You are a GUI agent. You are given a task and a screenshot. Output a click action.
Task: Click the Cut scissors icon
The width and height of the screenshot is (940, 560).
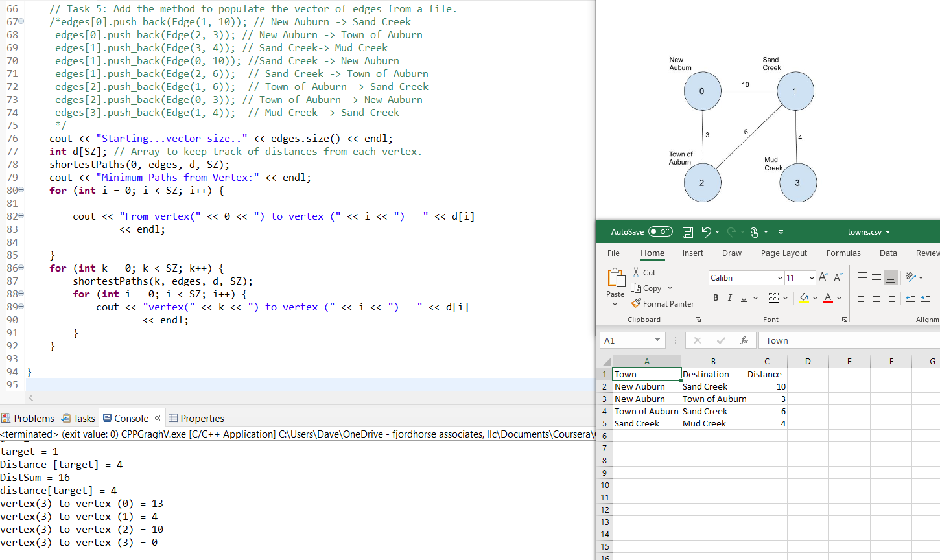coord(636,273)
